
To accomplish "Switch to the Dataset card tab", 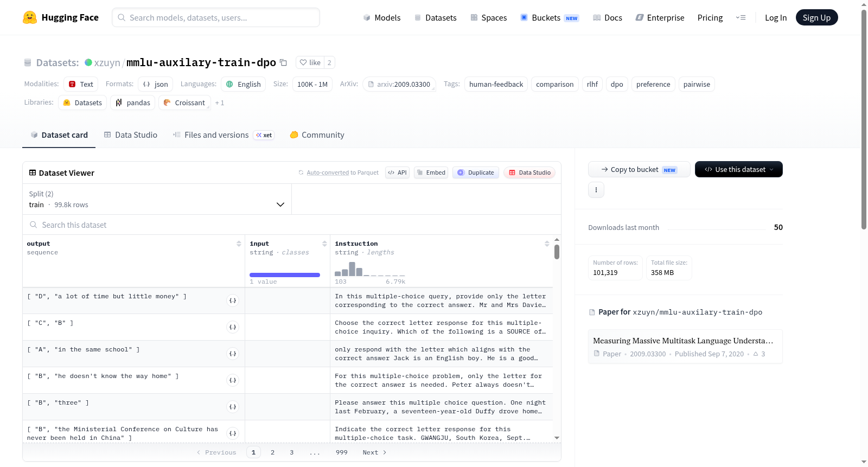I will 59,135.
